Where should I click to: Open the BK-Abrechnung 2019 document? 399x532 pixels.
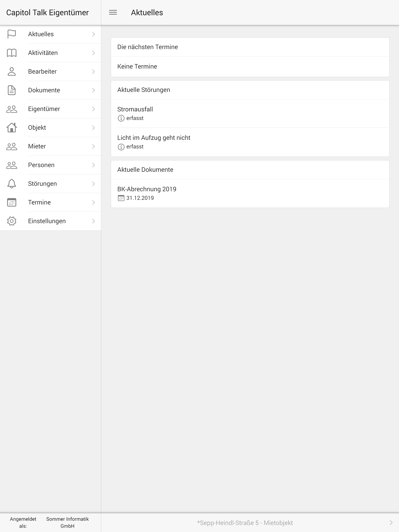coord(250,193)
